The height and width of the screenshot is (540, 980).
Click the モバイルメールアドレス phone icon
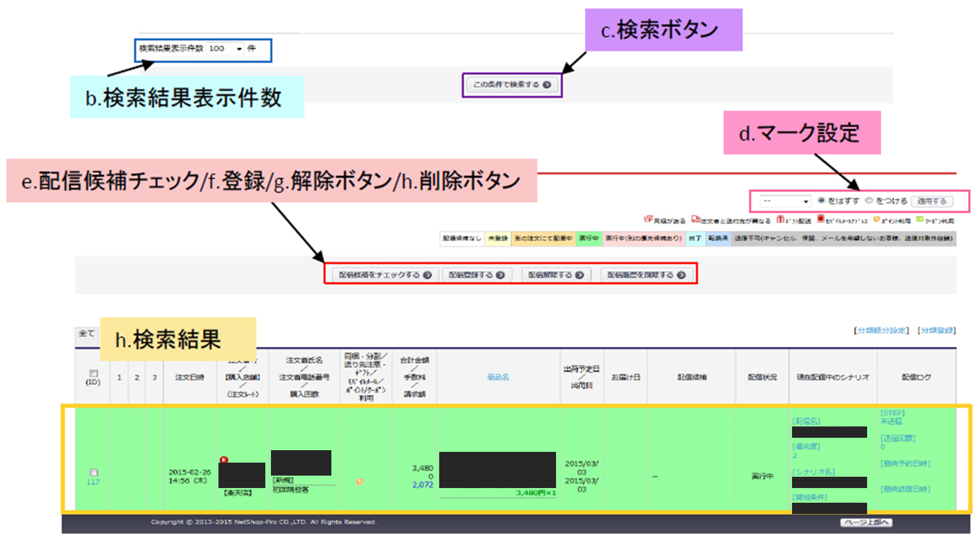[821, 220]
